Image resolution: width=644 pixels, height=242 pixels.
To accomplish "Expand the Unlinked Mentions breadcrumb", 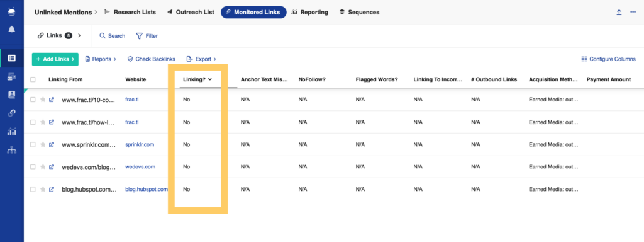I will pyautogui.click(x=65, y=13).
